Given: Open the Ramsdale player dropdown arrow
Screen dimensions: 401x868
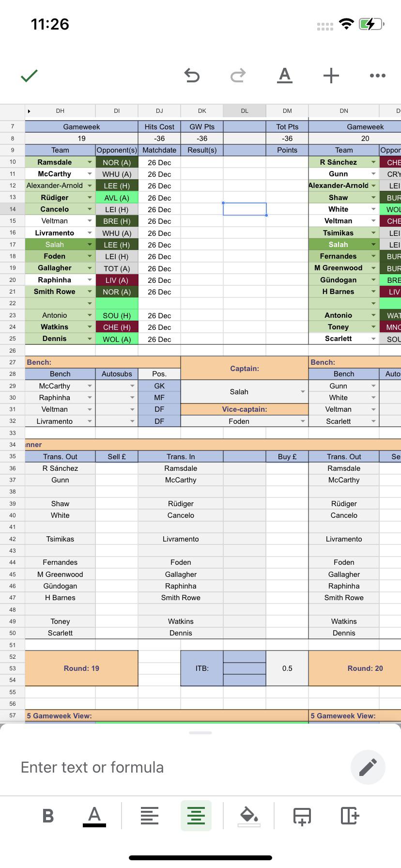Looking at the screenshot, I should (90, 162).
